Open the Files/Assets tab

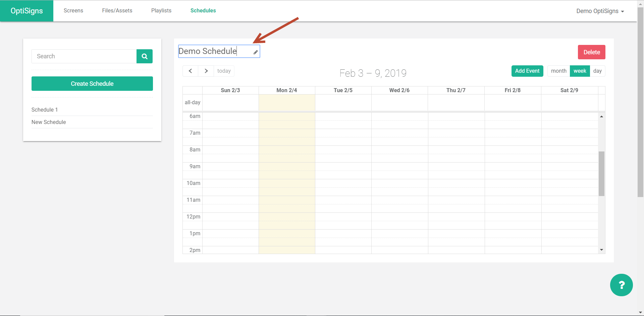pos(117,11)
